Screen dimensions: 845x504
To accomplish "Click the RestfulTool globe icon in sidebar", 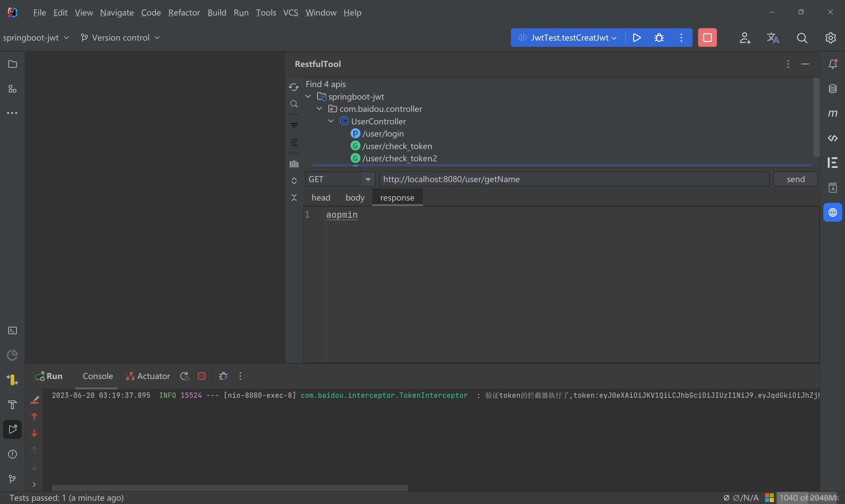I will [x=832, y=213].
